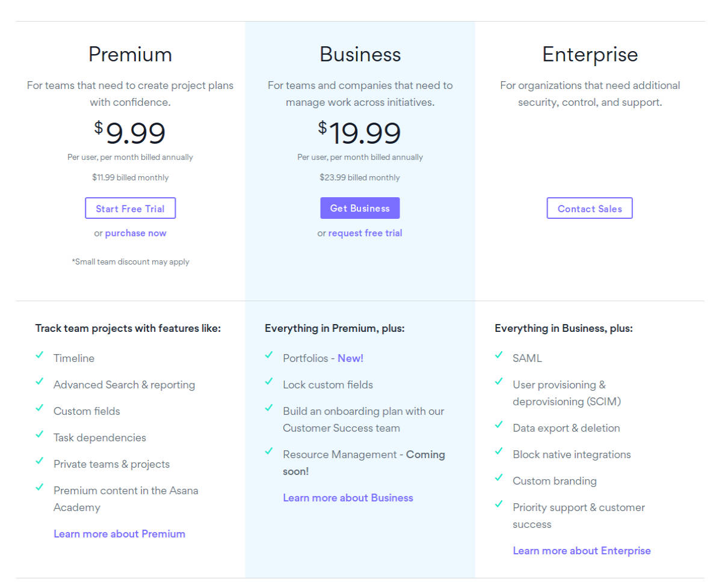Click the Contact Sales button
The image size is (719, 588).
tap(590, 208)
